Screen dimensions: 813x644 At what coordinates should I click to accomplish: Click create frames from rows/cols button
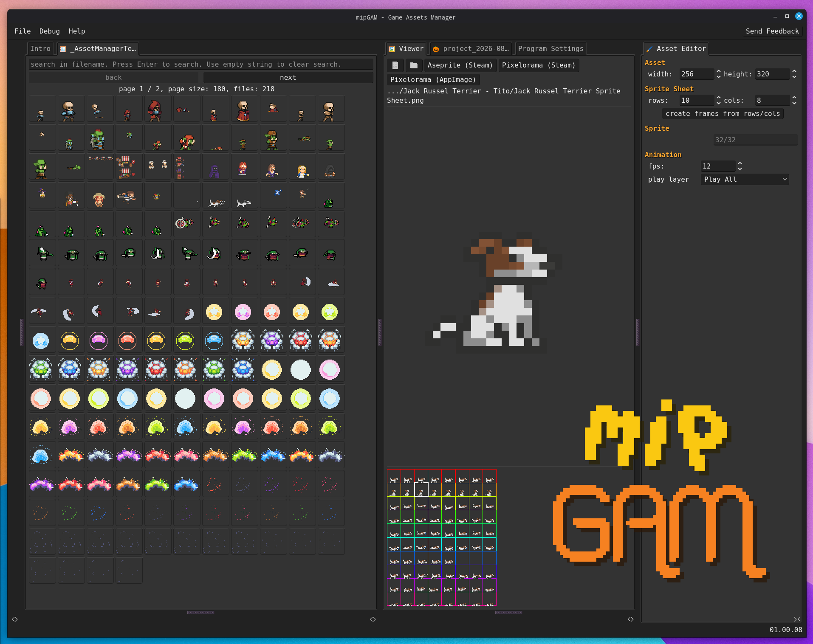coord(723,114)
